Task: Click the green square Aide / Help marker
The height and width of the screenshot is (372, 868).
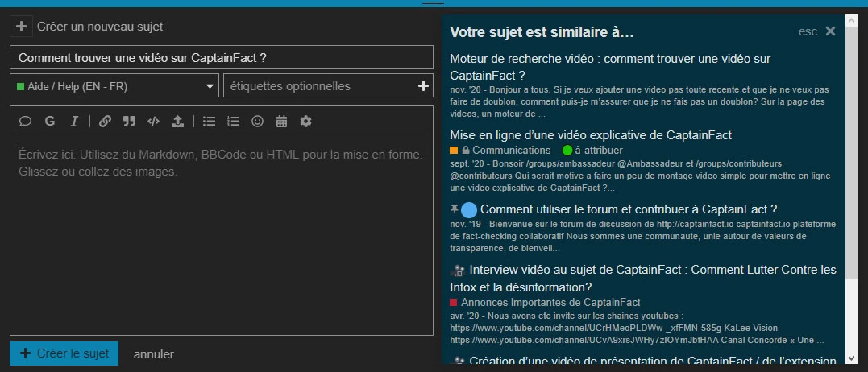Action: click(20, 86)
